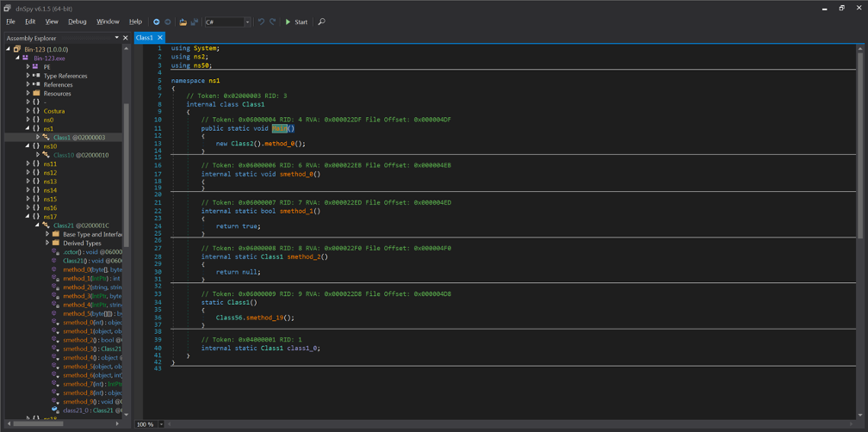
Task: Open the Edit menu
Action: (30, 22)
